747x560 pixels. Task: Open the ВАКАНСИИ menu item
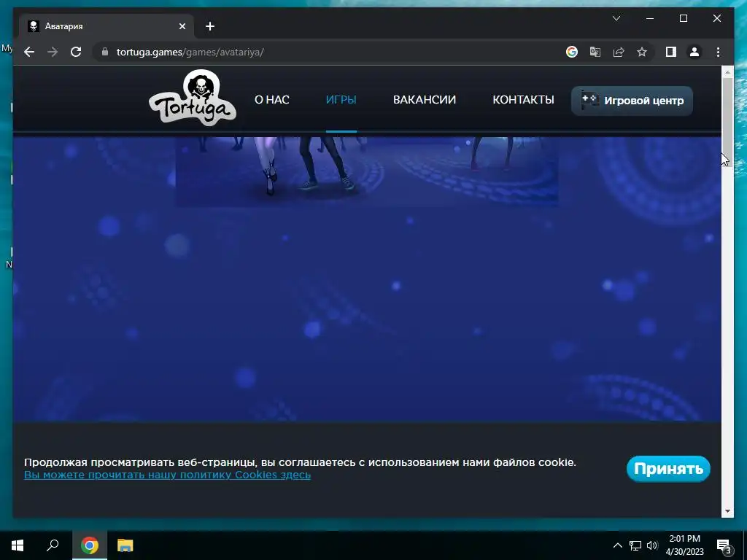pos(424,99)
